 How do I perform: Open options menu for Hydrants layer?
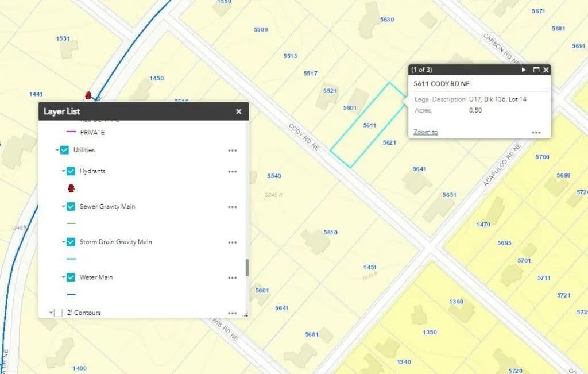point(232,172)
